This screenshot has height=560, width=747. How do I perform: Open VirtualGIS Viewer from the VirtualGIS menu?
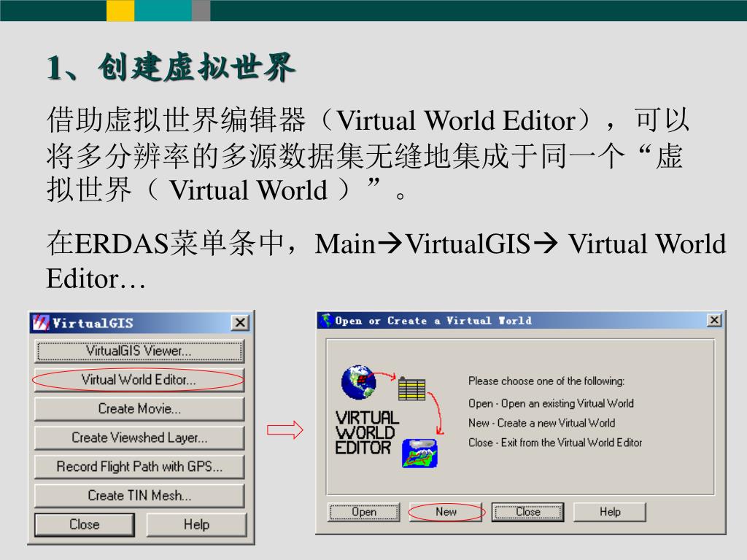tap(139, 351)
